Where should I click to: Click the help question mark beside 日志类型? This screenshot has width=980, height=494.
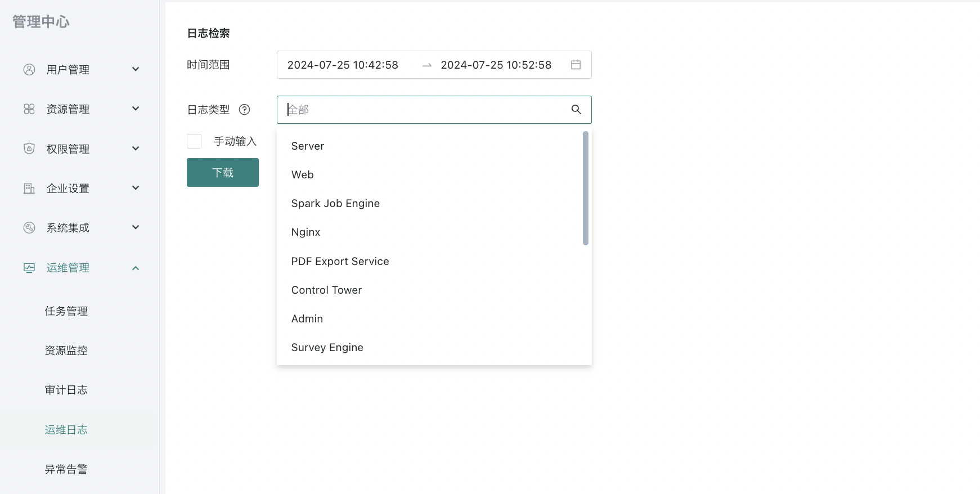click(244, 110)
